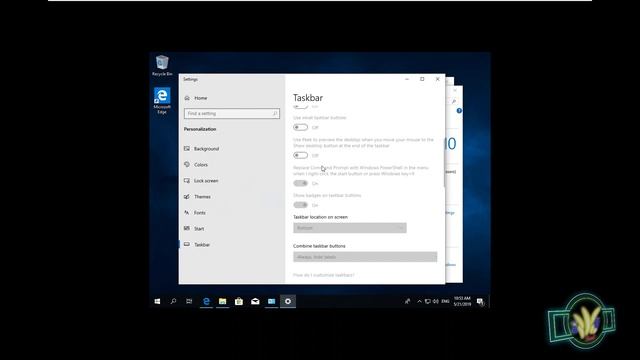Open the taskbar clock and date
The width and height of the screenshot is (640, 360).
(462, 301)
